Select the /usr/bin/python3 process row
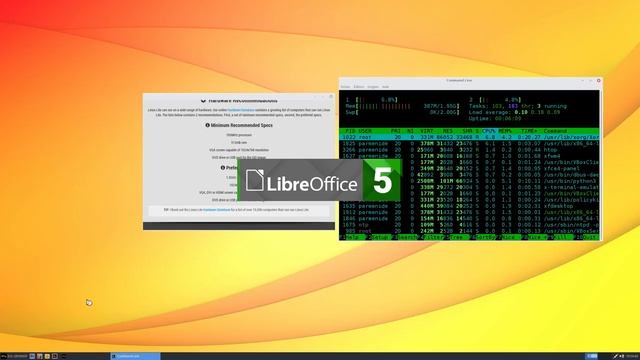The width and height of the screenshot is (640, 360). 469,181
